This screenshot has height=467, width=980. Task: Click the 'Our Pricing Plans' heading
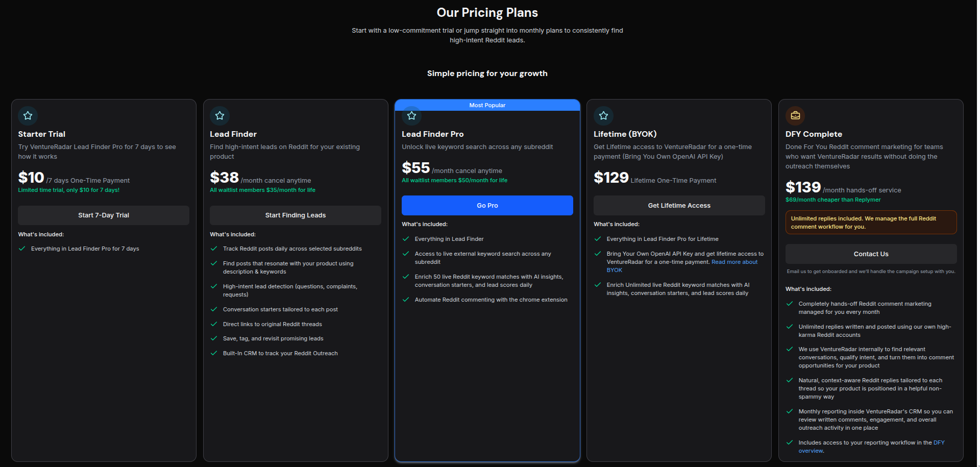(x=487, y=13)
